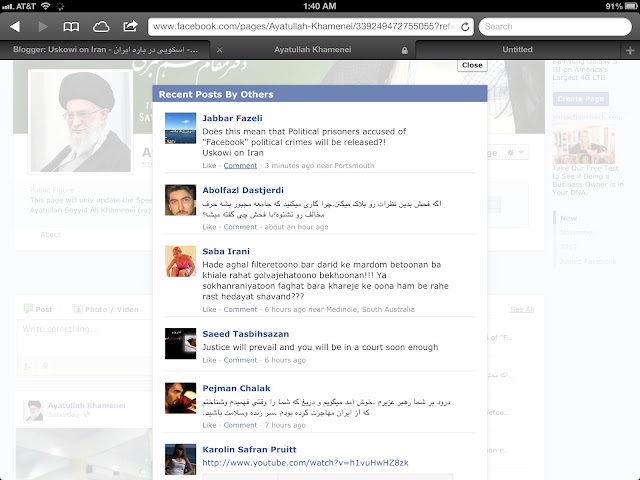
Task: Click the Create Page button in sidebar
Action: coord(580,99)
